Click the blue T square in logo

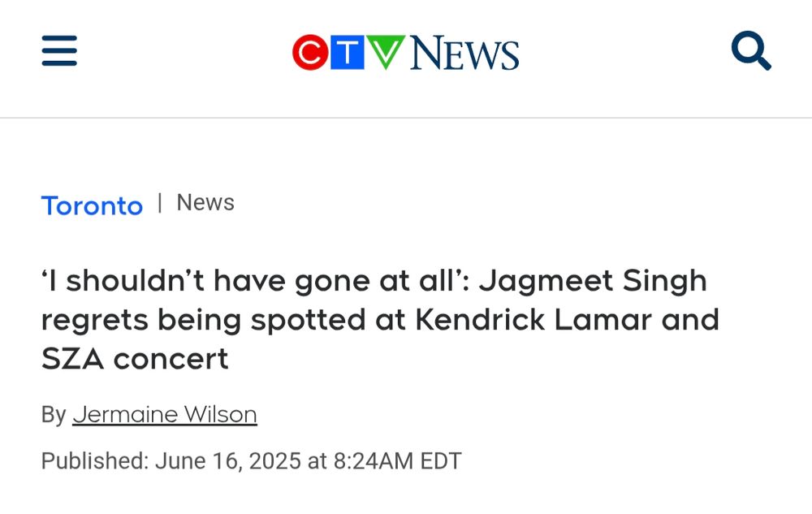348,53
